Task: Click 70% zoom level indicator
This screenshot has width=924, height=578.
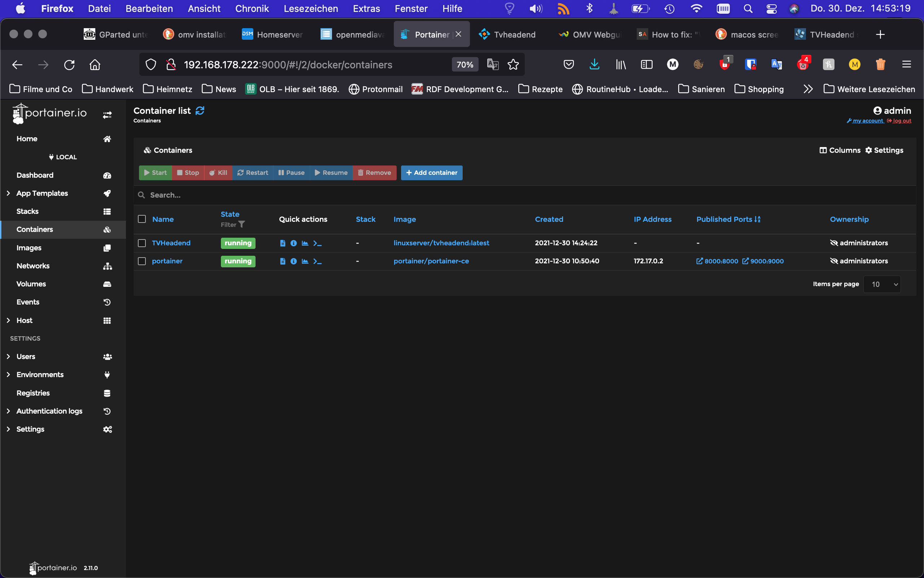Action: pyautogui.click(x=465, y=65)
